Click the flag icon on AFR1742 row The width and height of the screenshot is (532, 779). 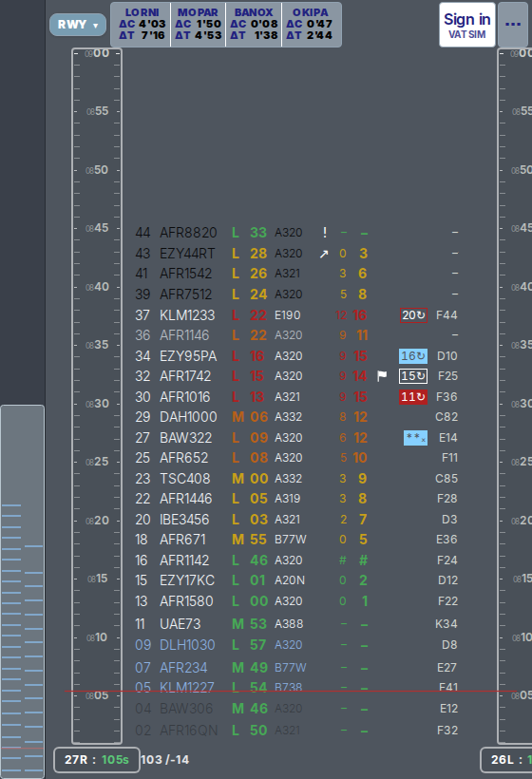pos(382,376)
